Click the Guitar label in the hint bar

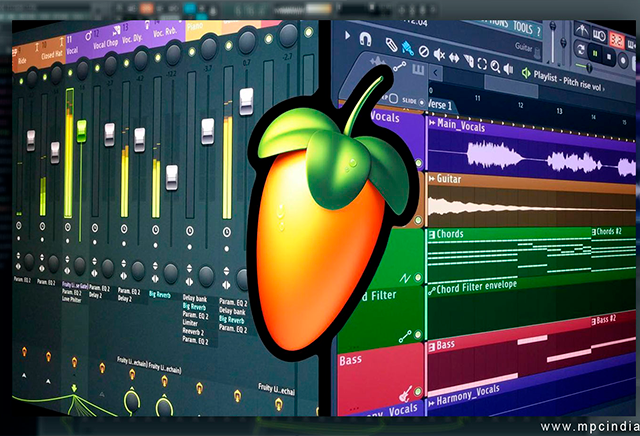point(523,47)
